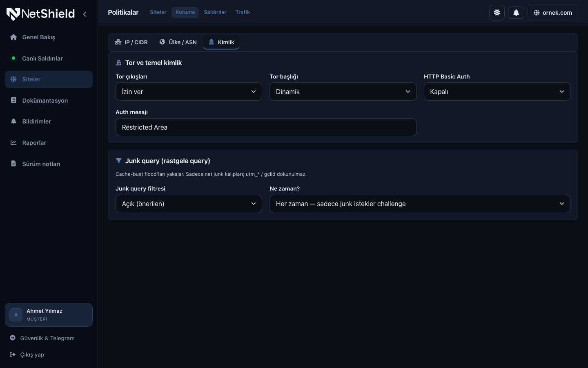588x368 pixels.
Task: Click the chart icon for Raporlar
Action: tap(13, 143)
